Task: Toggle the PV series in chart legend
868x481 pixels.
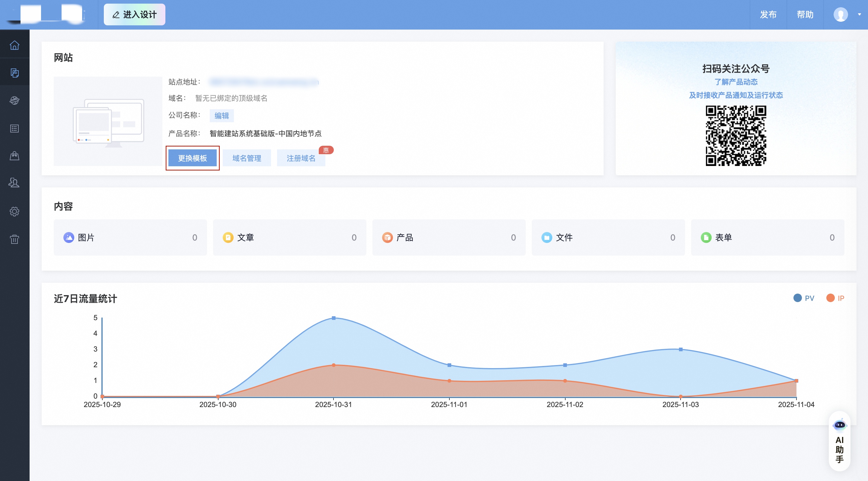Action: click(804, 298)
